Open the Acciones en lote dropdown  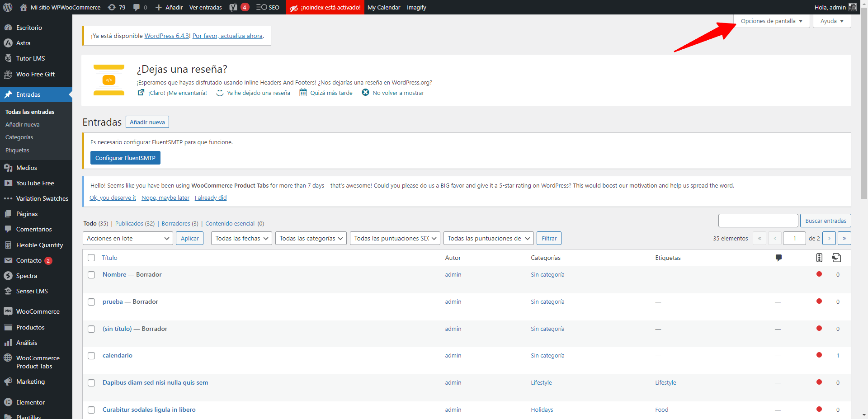tap(128, 238)
